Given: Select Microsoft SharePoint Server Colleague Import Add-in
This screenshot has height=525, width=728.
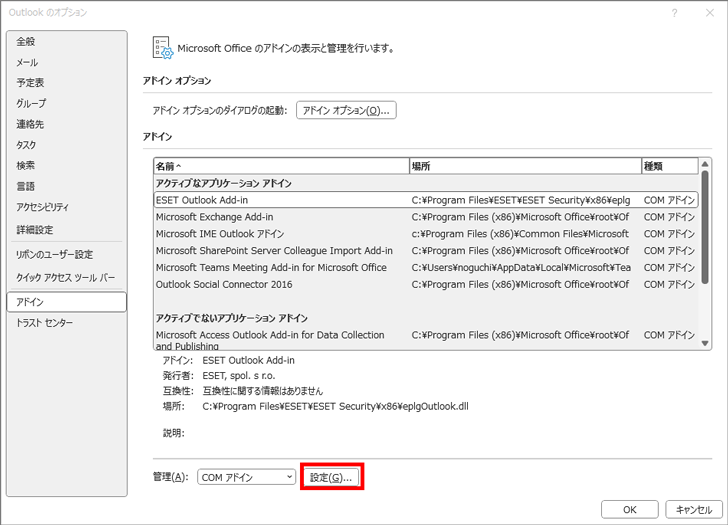Looking at the screenshot, I should coord(426,251).
